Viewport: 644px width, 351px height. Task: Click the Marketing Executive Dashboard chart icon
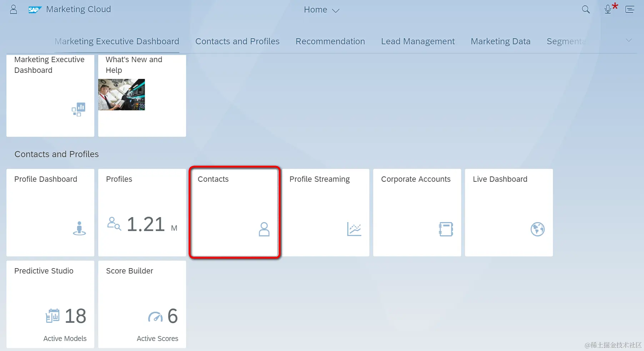click(79, 109)
